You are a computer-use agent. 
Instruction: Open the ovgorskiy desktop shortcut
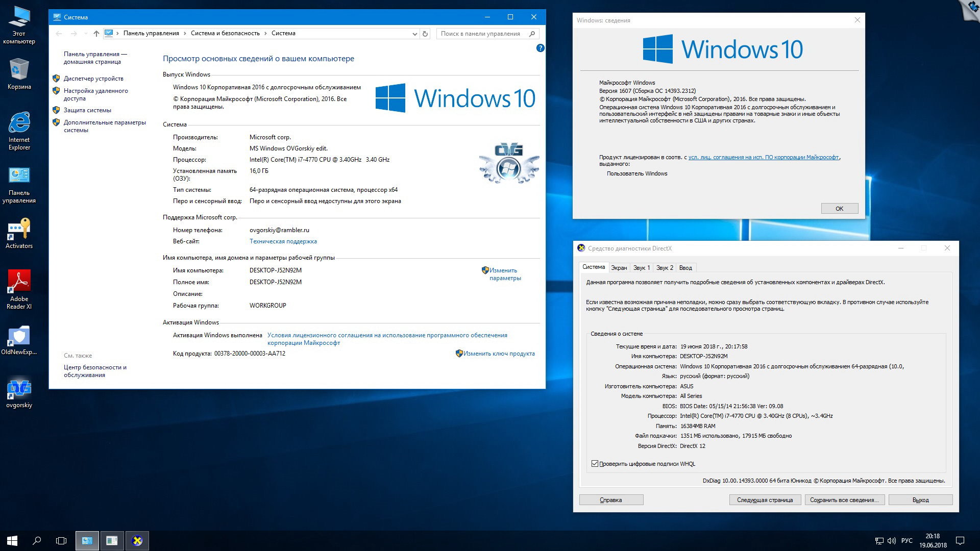[x=19, y=393]
